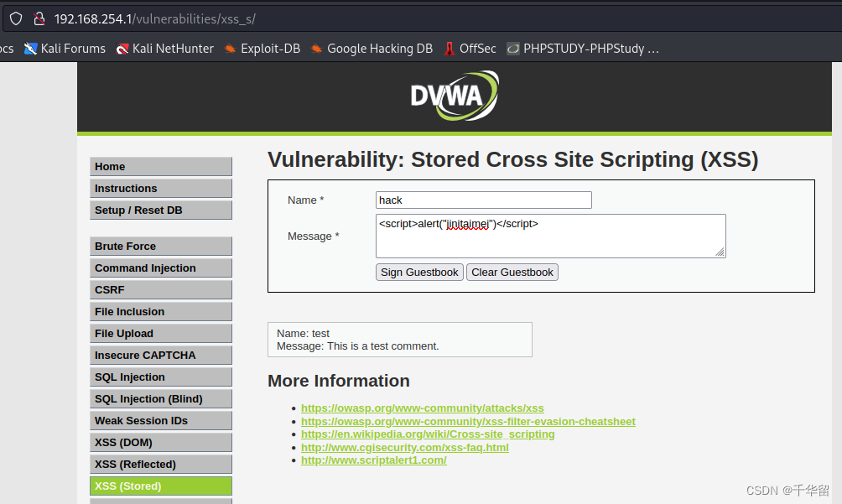Open the XSS (DOM) page
842x504 pixels.
(161, 443)
